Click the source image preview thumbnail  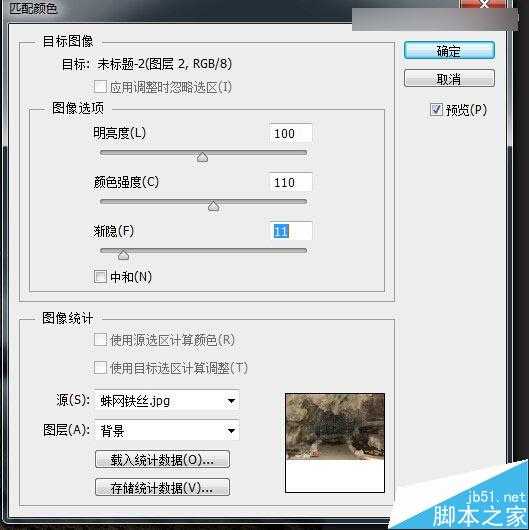pos(335,443)
